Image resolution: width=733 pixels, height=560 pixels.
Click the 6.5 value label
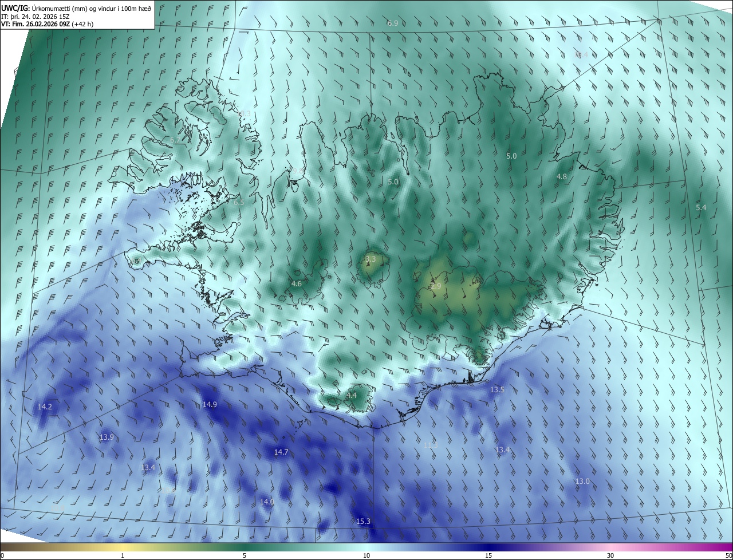pos(239,202)
